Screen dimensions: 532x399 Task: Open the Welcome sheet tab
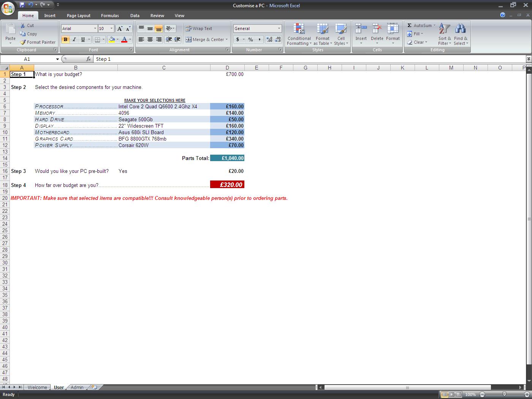point(37,387)
